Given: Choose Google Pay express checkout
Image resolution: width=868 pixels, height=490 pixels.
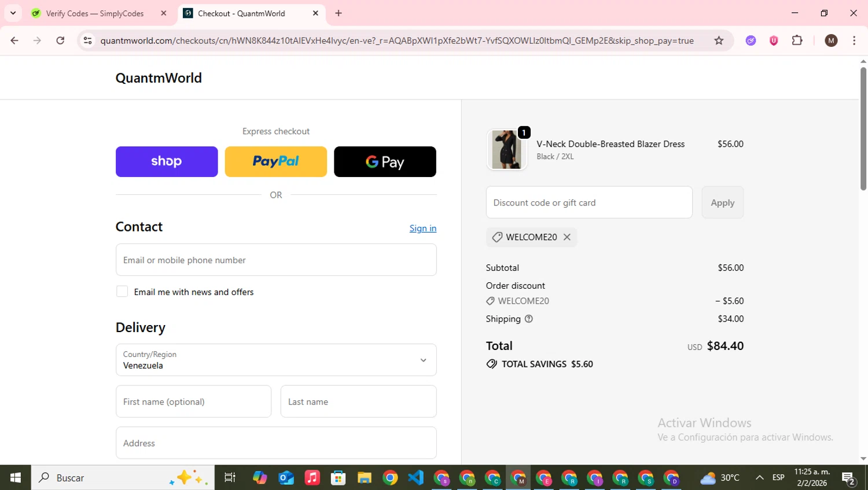Looking at the screenshot, I should click(385, 161).
